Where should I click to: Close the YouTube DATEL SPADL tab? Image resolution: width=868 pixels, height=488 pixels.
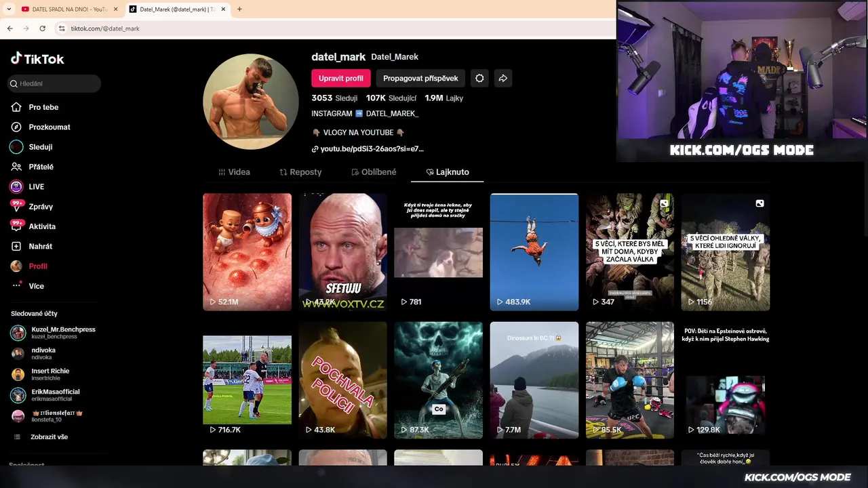coord(116,9)
